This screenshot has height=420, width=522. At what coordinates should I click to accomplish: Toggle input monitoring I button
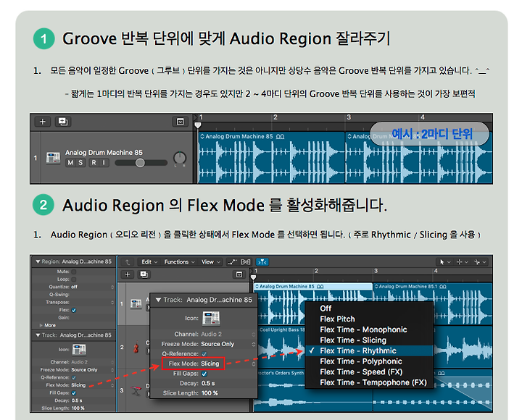click(x=104, y=163)
